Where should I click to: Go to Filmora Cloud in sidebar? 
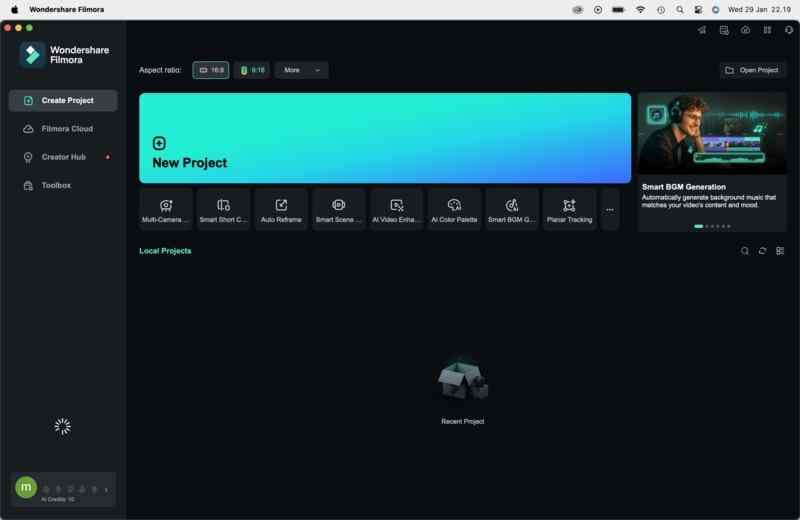point(63,129)
